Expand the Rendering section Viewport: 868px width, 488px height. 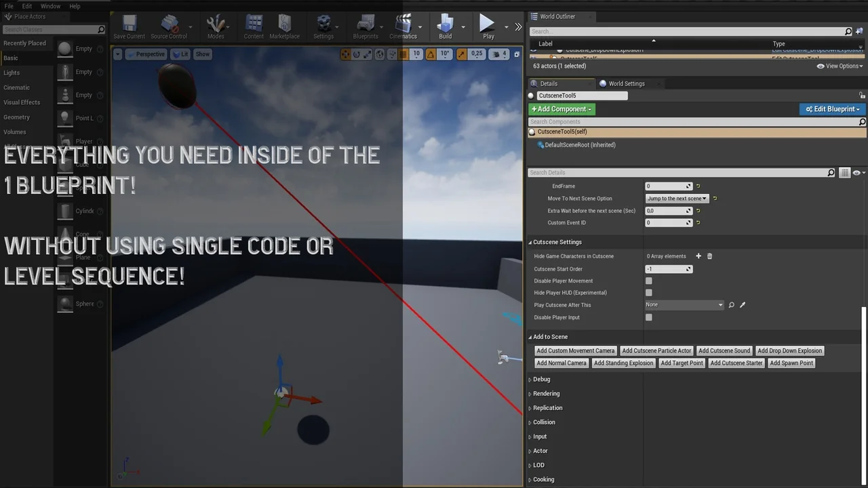[x=546, y=394]
